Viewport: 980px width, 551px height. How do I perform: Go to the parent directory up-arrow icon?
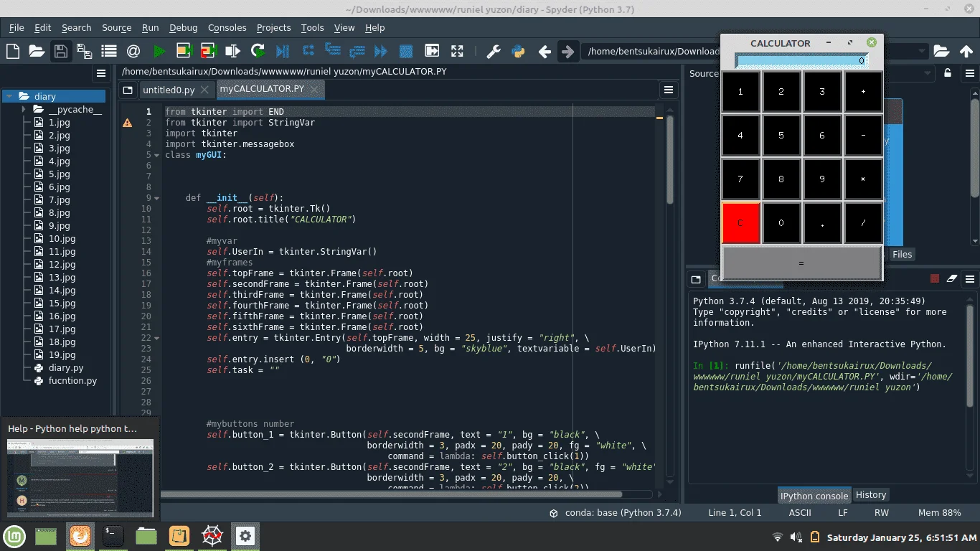(x=966, y=51)
